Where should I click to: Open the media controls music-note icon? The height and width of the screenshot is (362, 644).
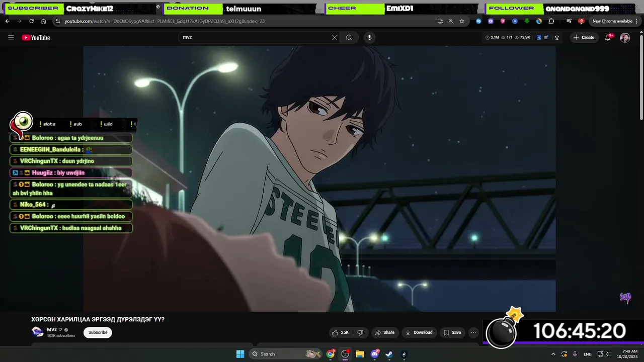point(569,21)
